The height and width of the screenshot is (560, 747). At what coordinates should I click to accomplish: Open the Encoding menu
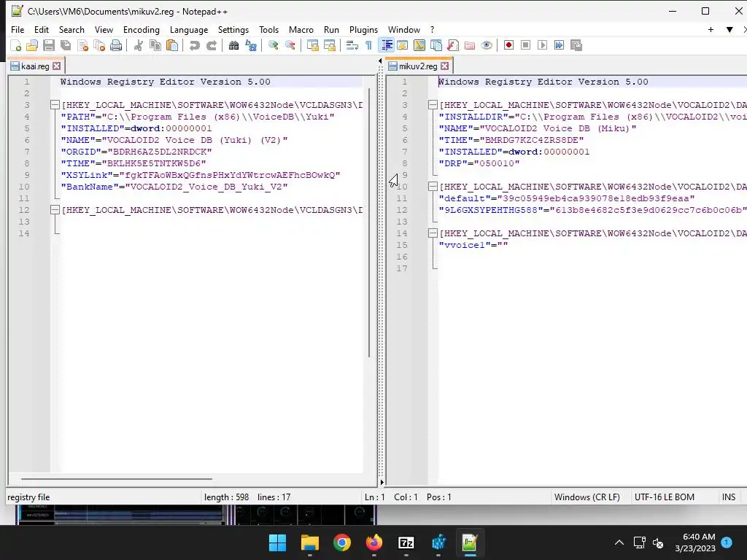pyautogui.click(x=142, y=29)
